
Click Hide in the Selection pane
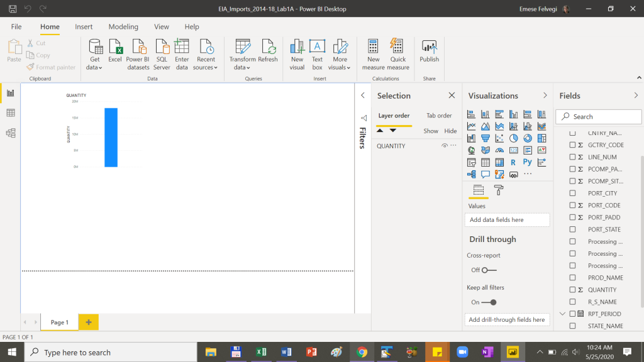[x=450, y=130]
